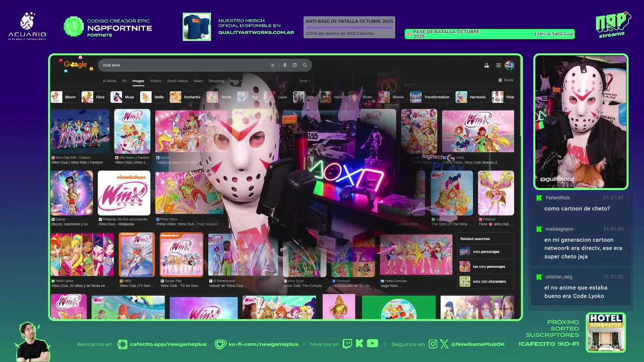The width and height of the screenshot is (644, 362).
Task: Open the Google apps grid icon
Action: [x=499, y=65]
